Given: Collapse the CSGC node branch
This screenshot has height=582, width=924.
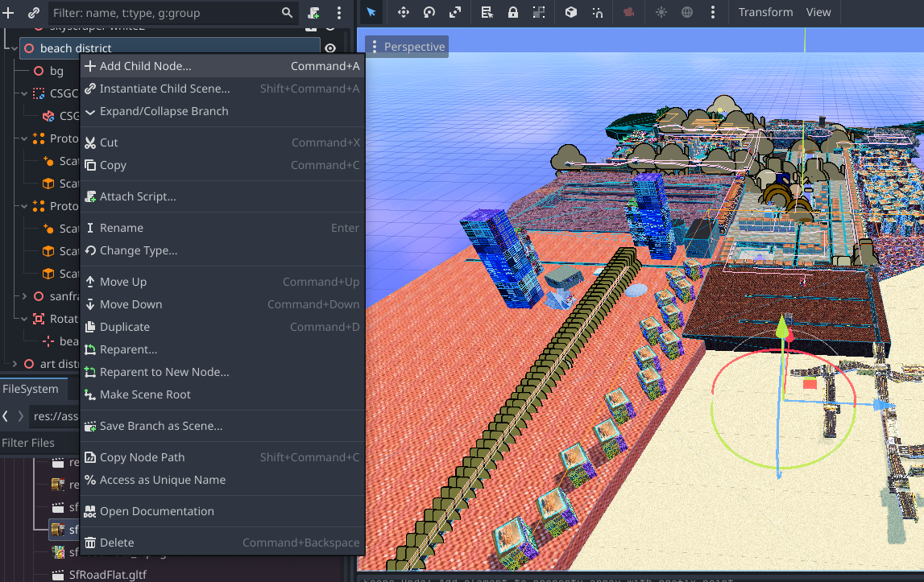Looking at the screenshot, I should [x=24, y=93].
